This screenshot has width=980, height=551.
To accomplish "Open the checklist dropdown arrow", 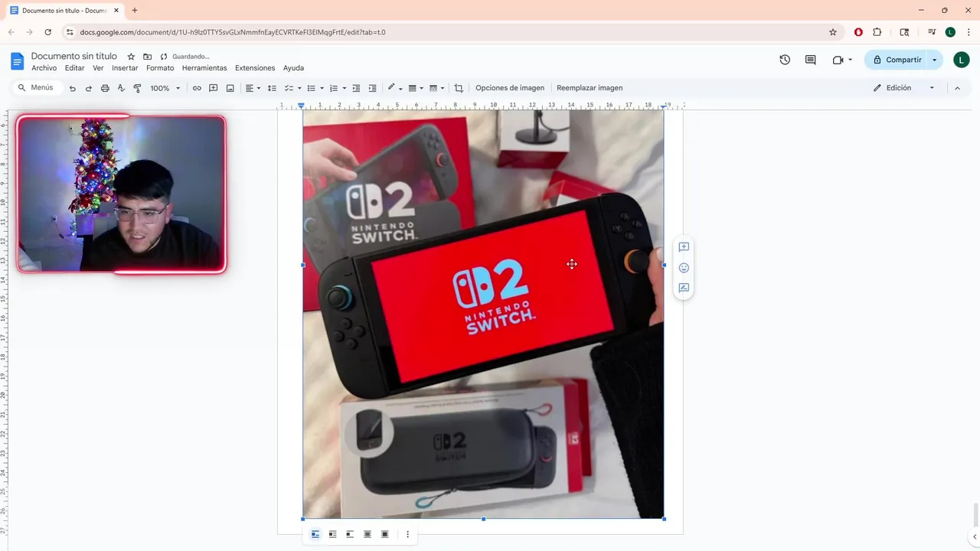I will coord(299,88).
